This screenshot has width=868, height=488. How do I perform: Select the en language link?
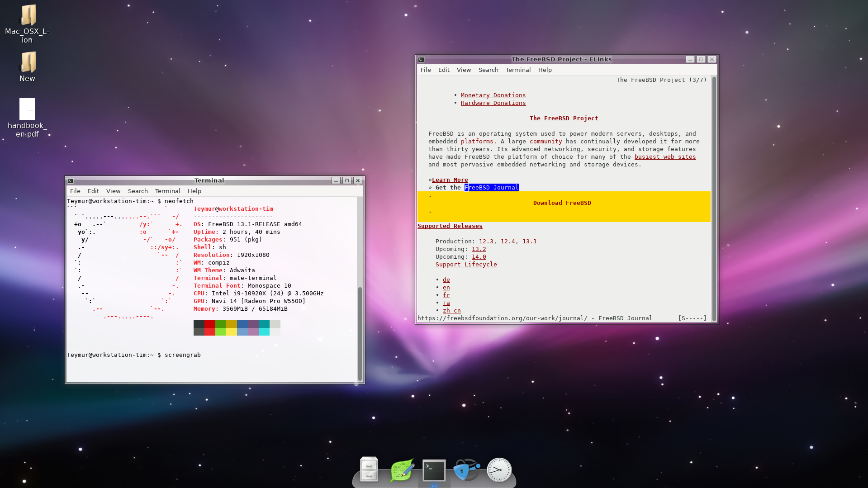pos(446,287)
